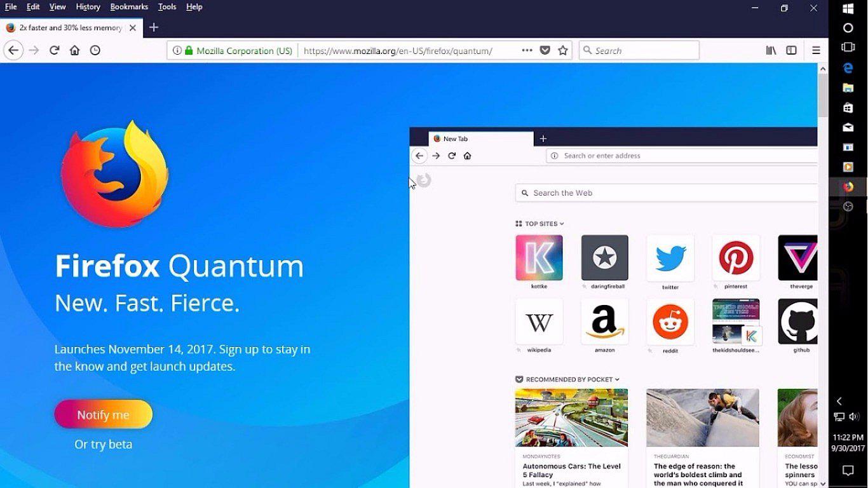
Task: Click the Or try beta link
Action: 104,444
